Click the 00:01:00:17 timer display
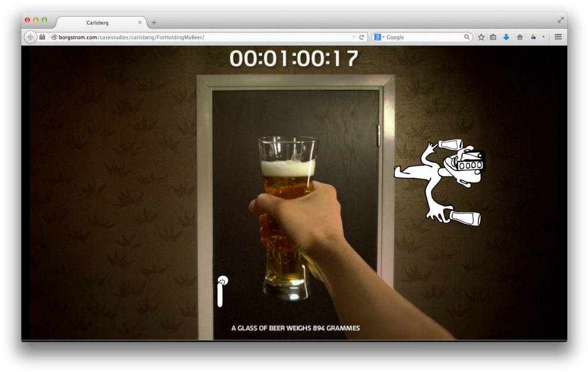This screenshot has width=588, height=372. (295, 58)
